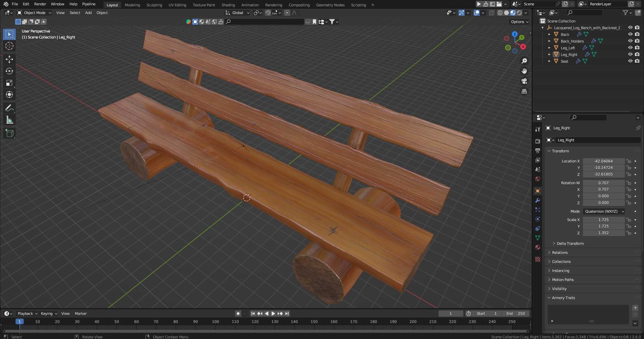Select the Add Cube tool
Screen dimensions: 644x339
9,133
